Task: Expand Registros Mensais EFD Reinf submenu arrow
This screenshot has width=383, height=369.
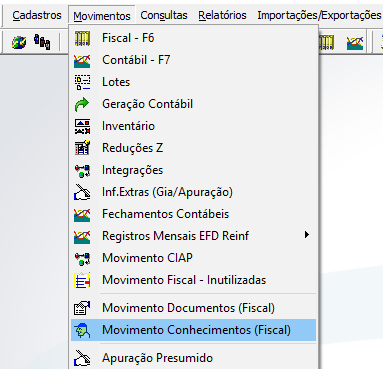Action: pyautogui.click(x=307, y=235)
